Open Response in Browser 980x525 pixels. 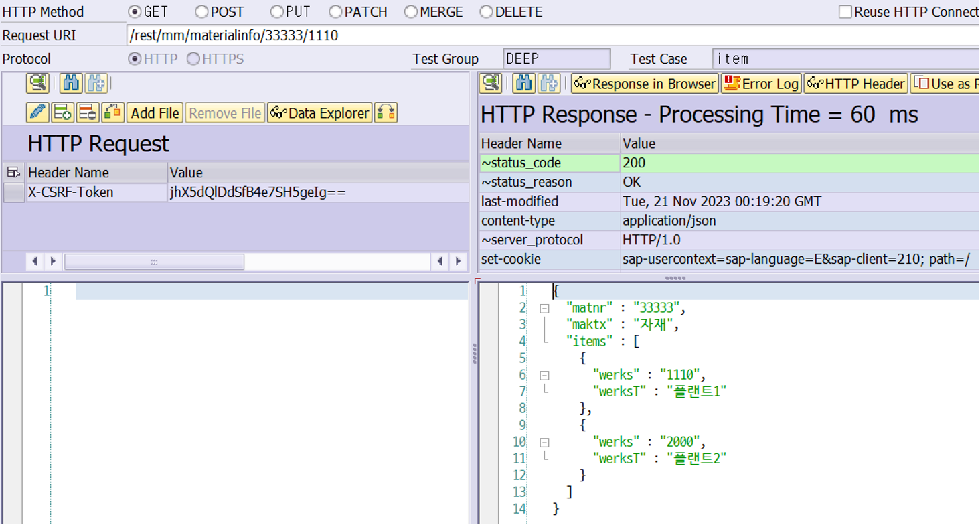click(x=644, y=84)
